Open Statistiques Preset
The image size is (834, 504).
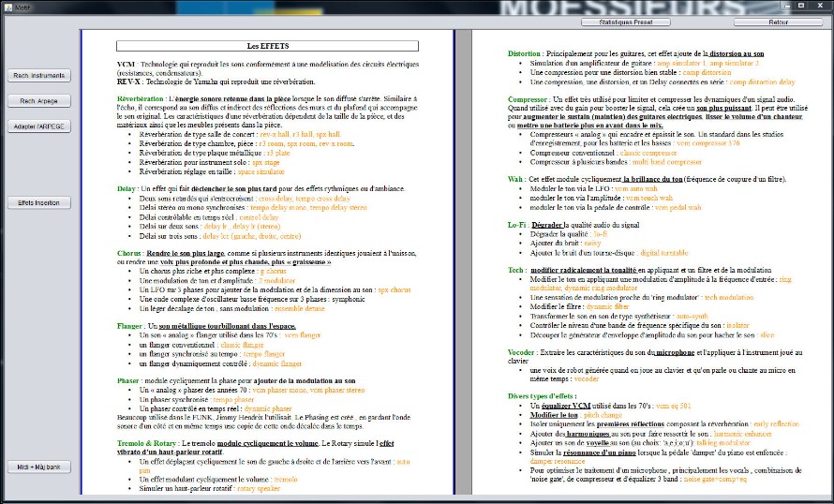(626, 22)
